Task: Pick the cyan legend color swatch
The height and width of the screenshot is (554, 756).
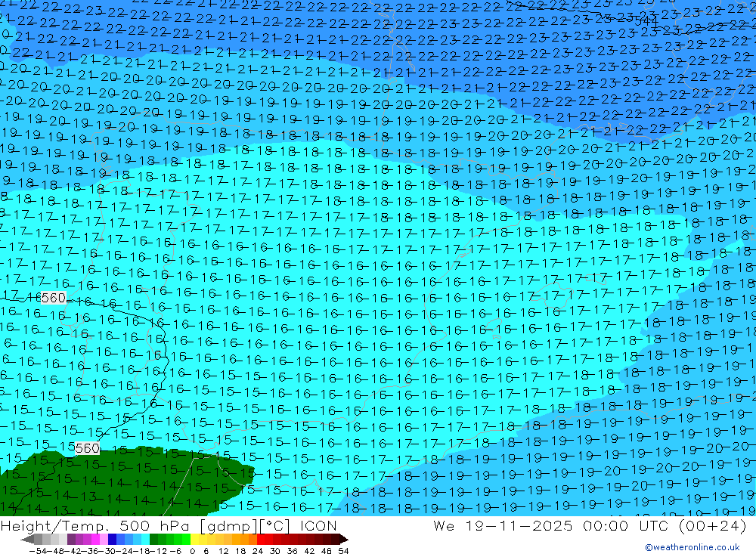Action: [145, 540]
